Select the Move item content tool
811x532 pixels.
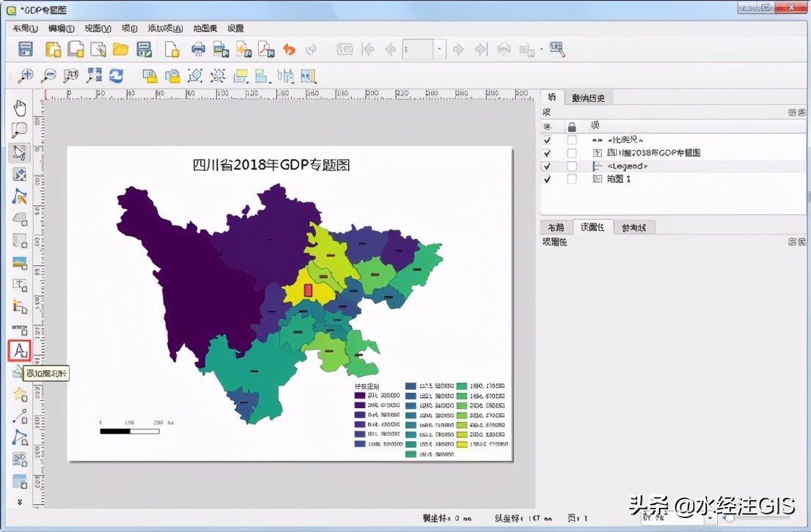coord(20,174)
